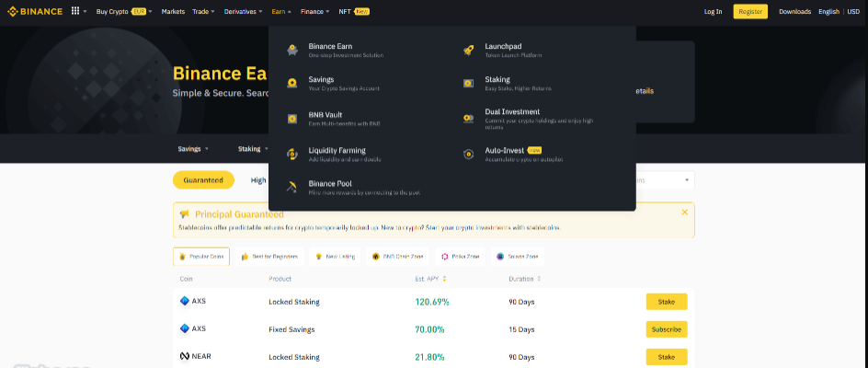This screenshot has height=368, width=868.
Task: Click the 15 Days duration cell
Action: pyautogui.click(x=521, y=329)
